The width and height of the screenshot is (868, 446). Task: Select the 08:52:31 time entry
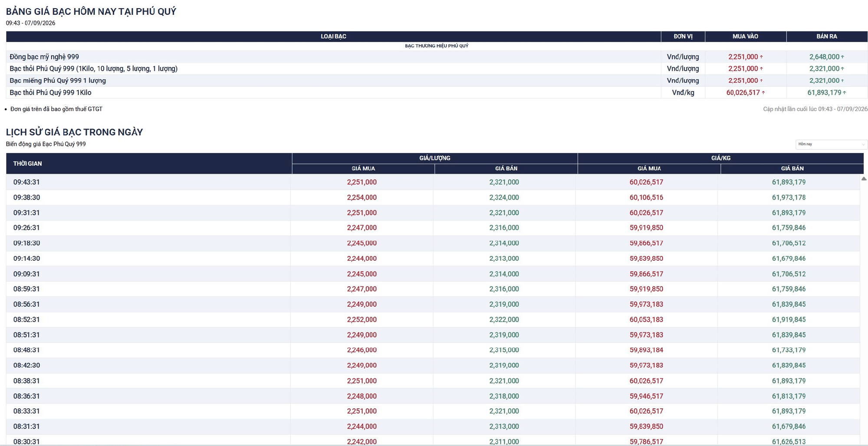click(26, 320)
